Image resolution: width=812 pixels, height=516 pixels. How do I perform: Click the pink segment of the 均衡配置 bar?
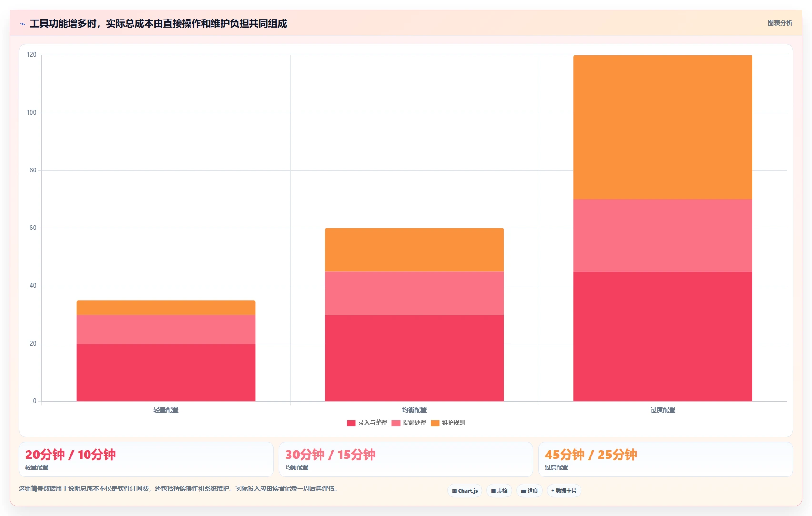[x=414, y=293]
